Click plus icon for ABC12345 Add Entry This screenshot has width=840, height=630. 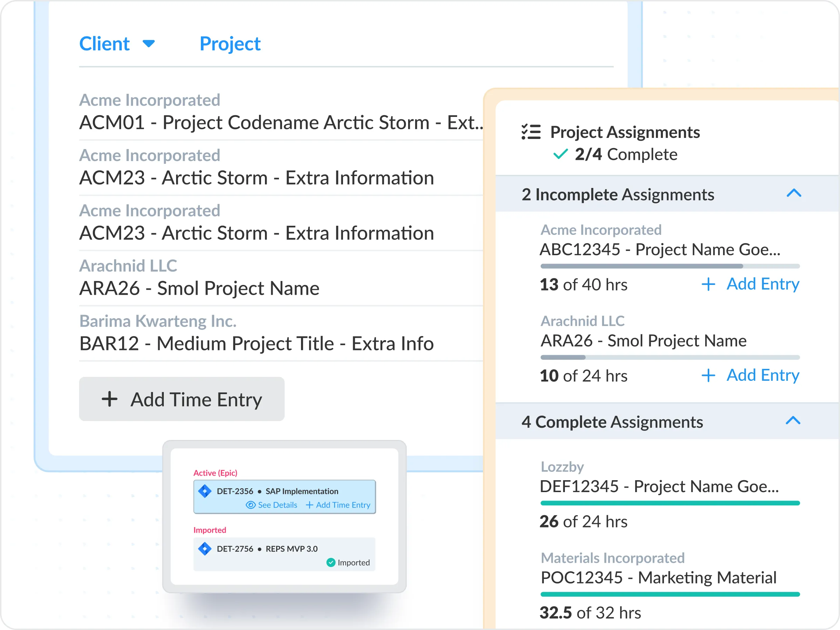point(708,284)
